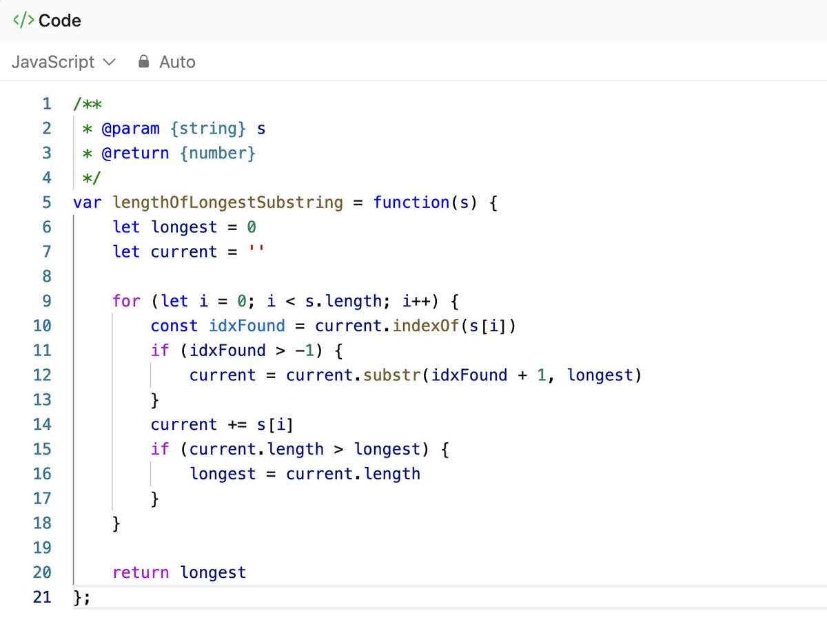827x644 pixels.
Task: Click 'const idxFound' on line 10
Action: [218, 326]
